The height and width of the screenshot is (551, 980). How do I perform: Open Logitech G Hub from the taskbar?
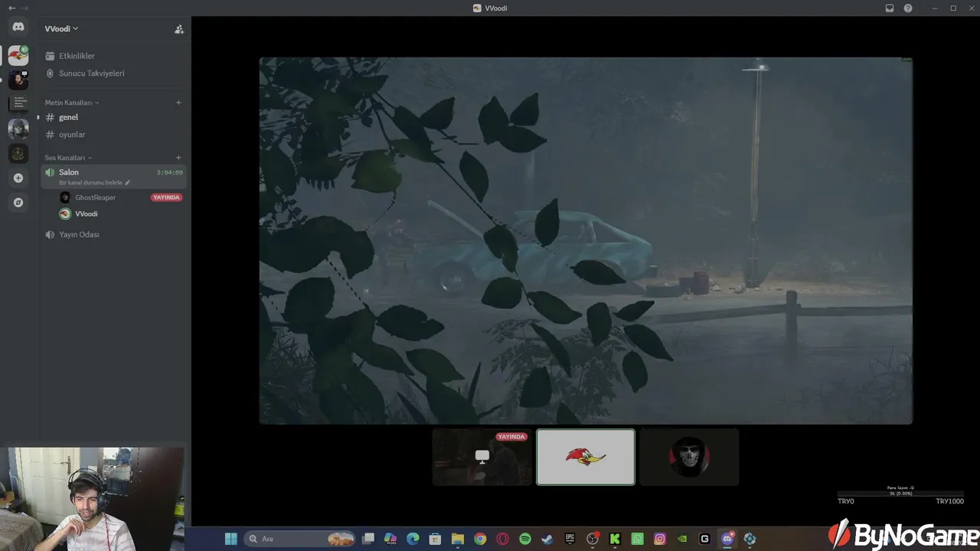tap(704, 539)
